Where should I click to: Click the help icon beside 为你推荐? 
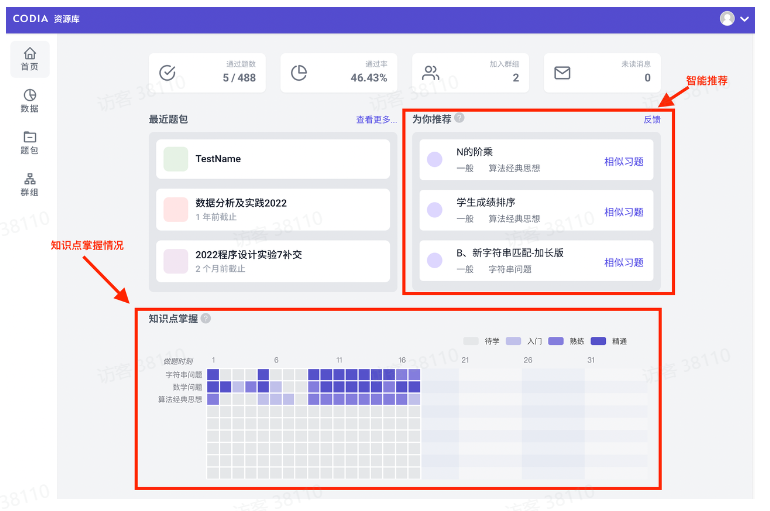[459, 118]
